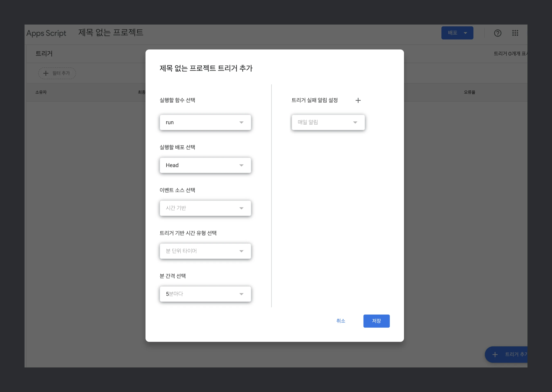
Task: Open the 분 단위 타이머 type dropdown
Action: tap(205, 251)
